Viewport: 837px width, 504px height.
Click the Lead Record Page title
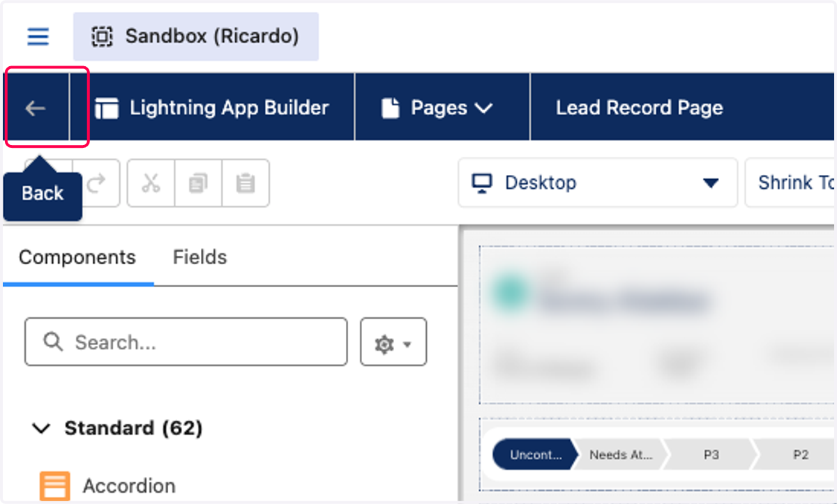pos(639,108)
